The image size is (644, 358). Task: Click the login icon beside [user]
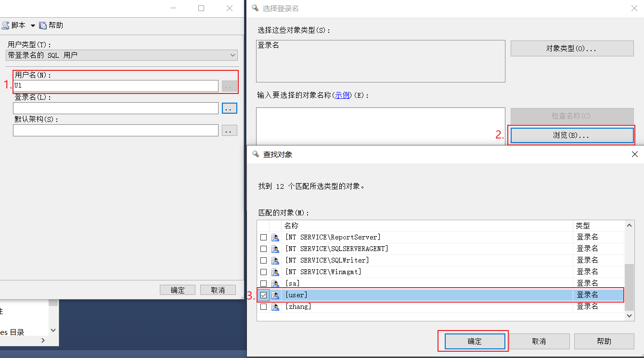click(275, 295)
